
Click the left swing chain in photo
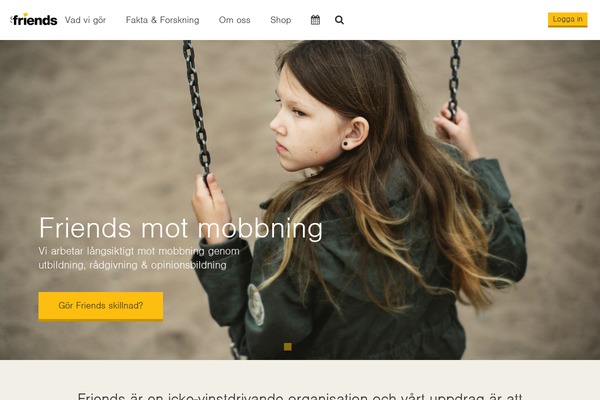[x=197, y=109]
